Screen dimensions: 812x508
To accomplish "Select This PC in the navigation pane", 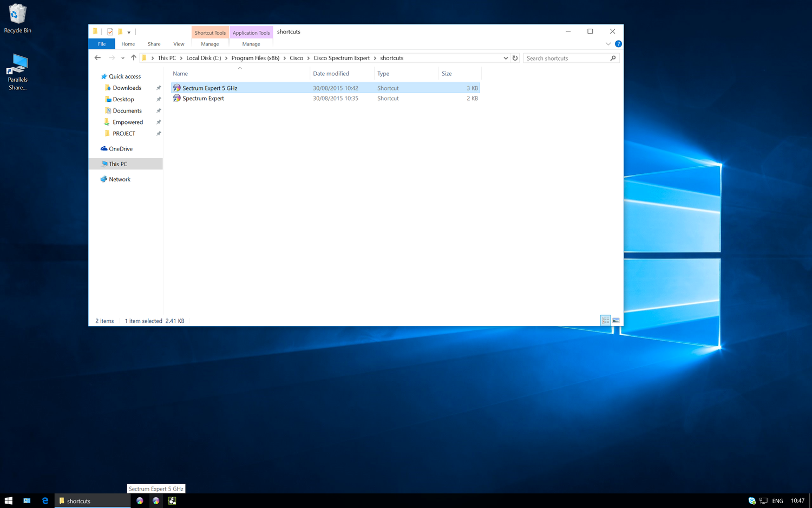I will coord(126,164).
